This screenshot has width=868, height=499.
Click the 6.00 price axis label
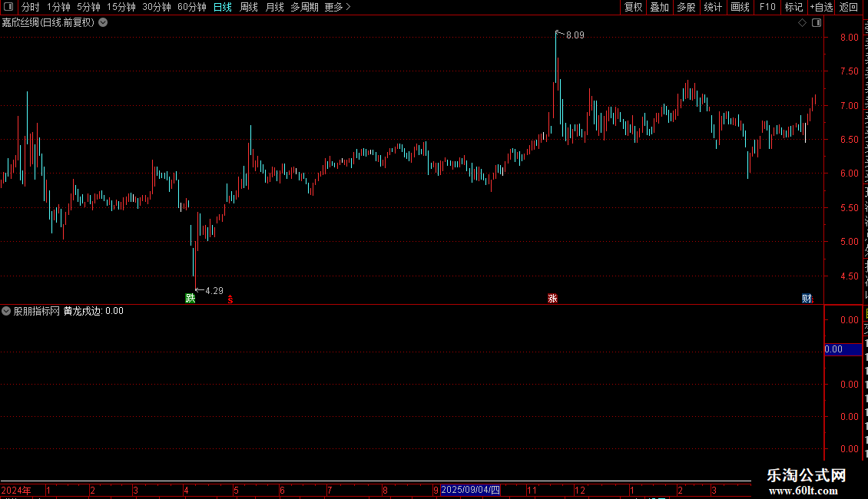click(x=849, y=173)
